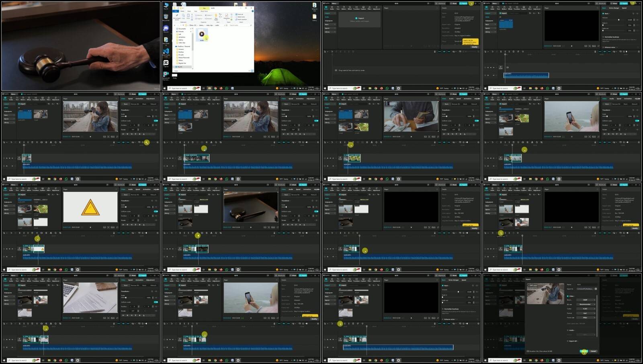Screen dimensions: 643x364
Task: Click Import in the empty-project CapCut frame
Action: [x=360, y=18]
